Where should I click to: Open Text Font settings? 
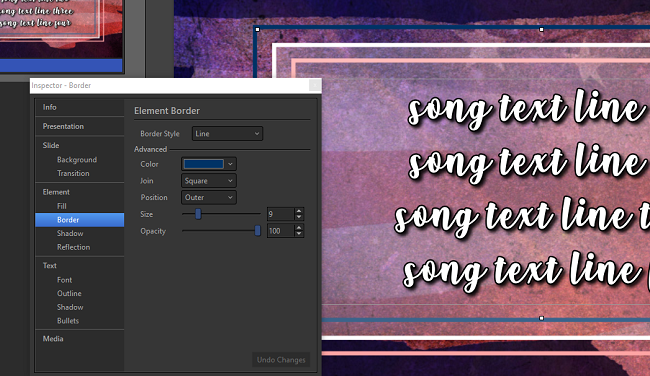coord(64,280)
